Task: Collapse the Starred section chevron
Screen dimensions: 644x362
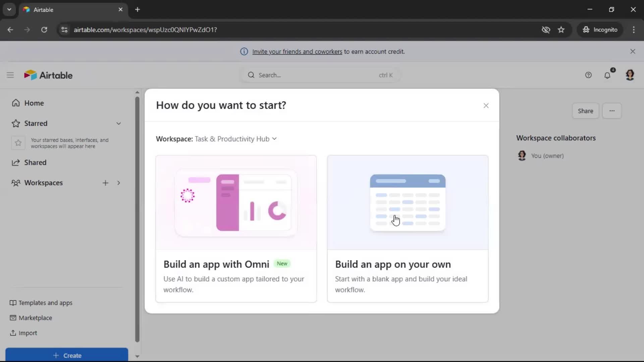Action: (119, 123)
